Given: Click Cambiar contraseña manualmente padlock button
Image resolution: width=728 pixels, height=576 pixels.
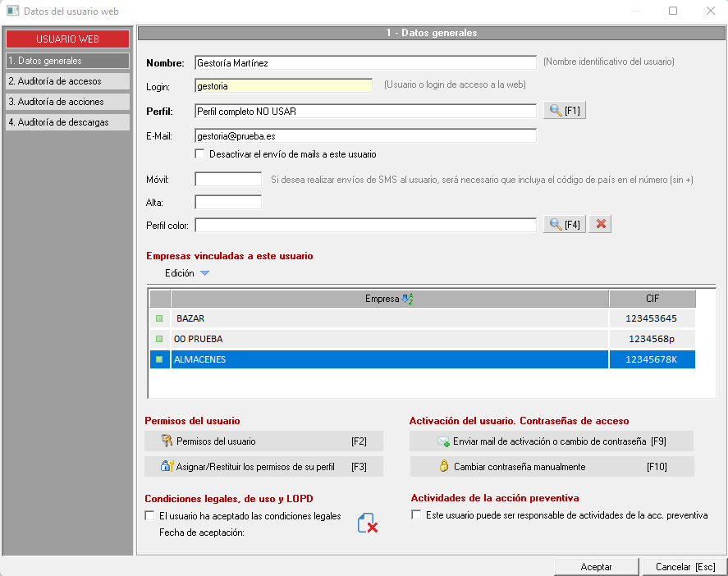Looking at the screenshot, I should pyautogui.click(x=552, y=467).
